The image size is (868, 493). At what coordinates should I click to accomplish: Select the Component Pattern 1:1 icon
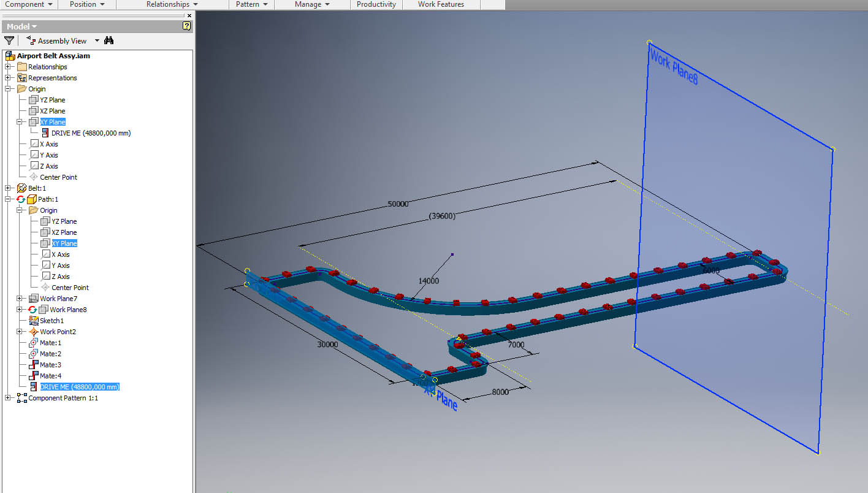coord(22,398)
